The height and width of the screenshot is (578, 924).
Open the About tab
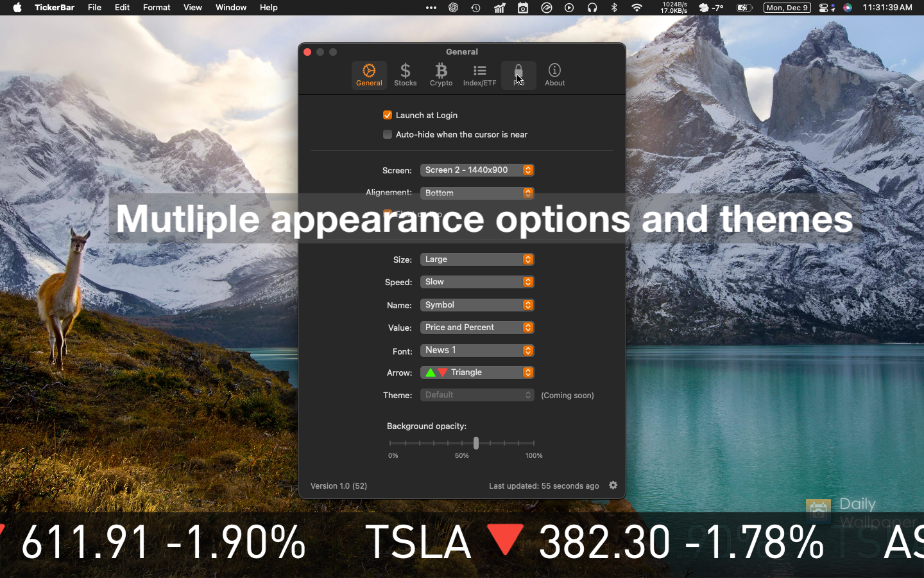(554, 75)
